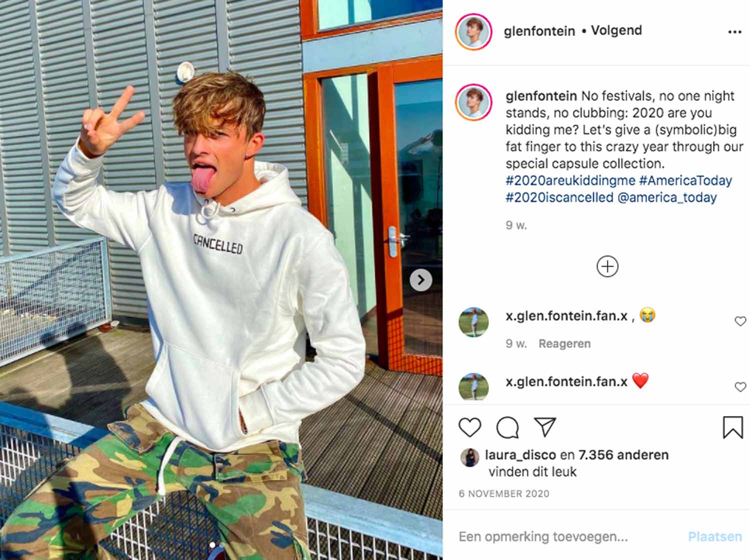This screenshot has width=750, height=560.
Task: View the 7.356 anderen likes list
Action: point(623,455)
